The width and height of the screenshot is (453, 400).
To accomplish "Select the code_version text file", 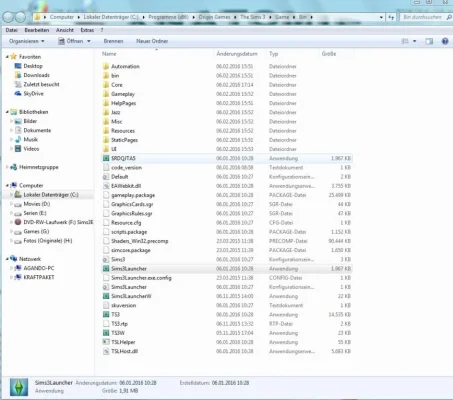I will click(126, 168).
